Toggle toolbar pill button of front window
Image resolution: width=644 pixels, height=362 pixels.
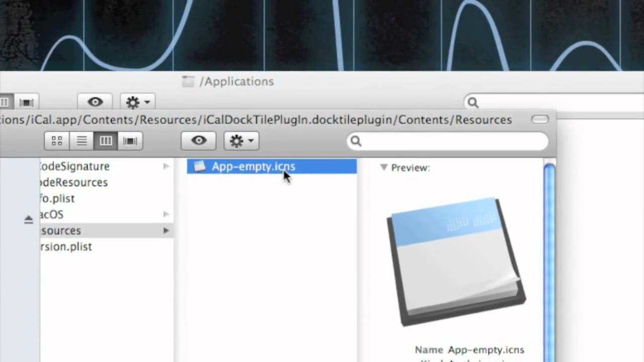click(540, 119)
